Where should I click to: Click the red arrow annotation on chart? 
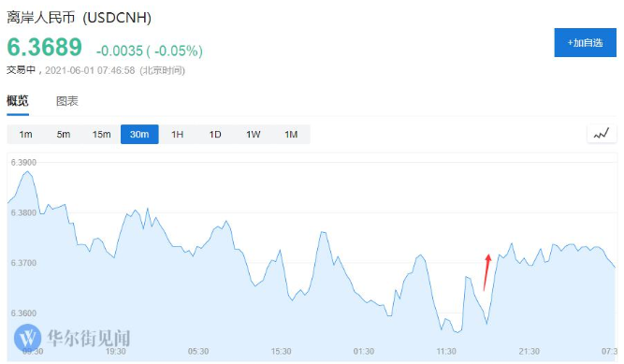coord(486,272)
